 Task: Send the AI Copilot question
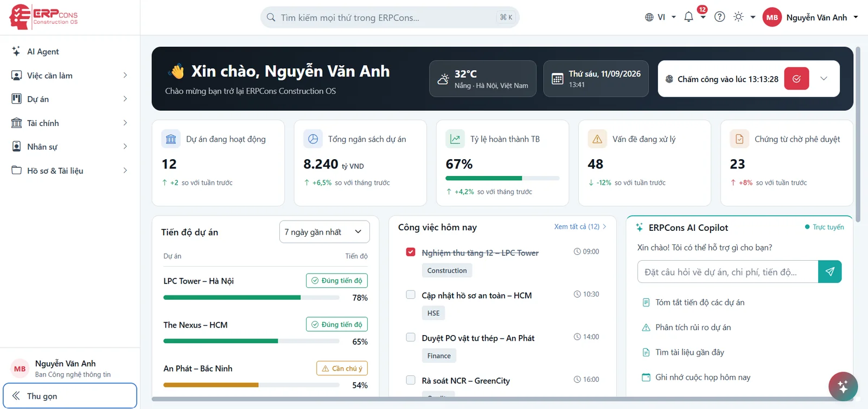[x=829, y=272]
